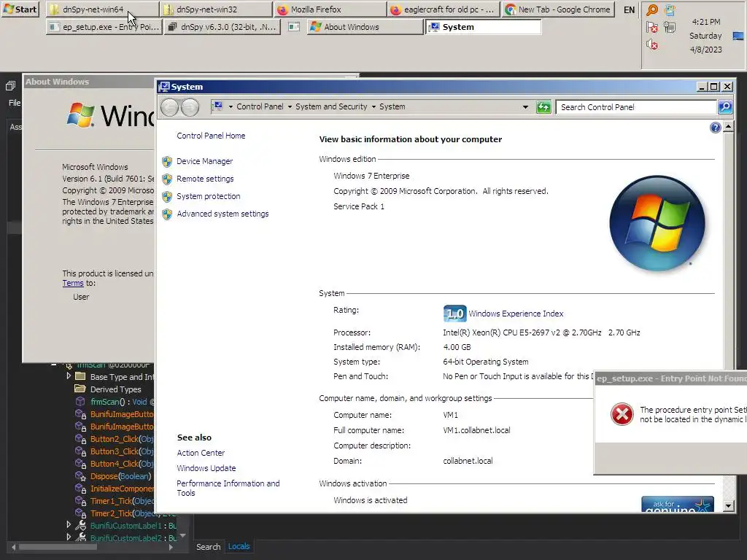Select InitializeComponent method in tree
Screen dimensions: 747x560
coord(122,489)
